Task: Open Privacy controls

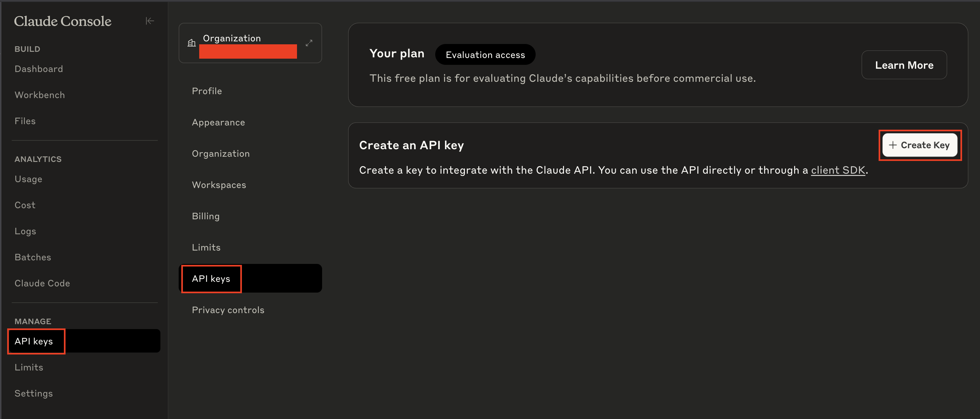Action: pyautogui.click(x=228, y=310)
